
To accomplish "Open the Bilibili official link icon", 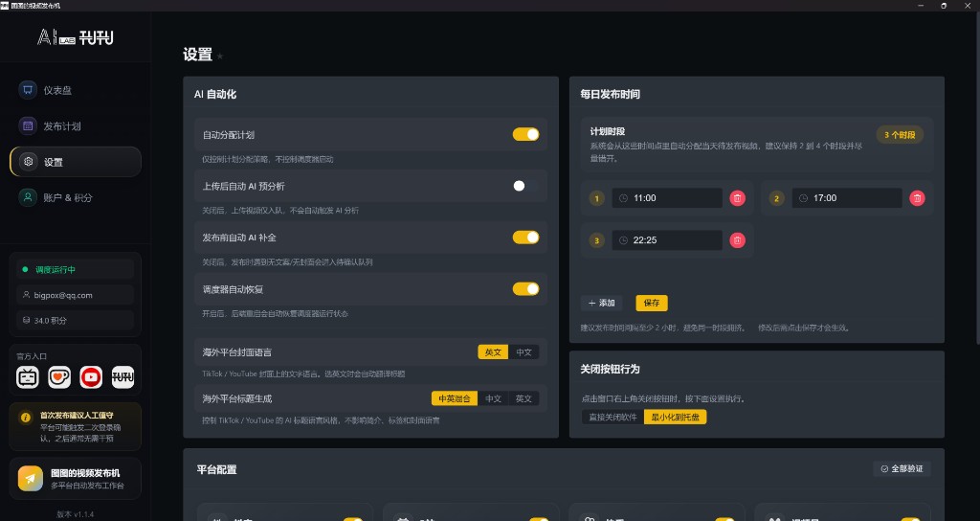I will pyautogui.click(x=28, y=377).
